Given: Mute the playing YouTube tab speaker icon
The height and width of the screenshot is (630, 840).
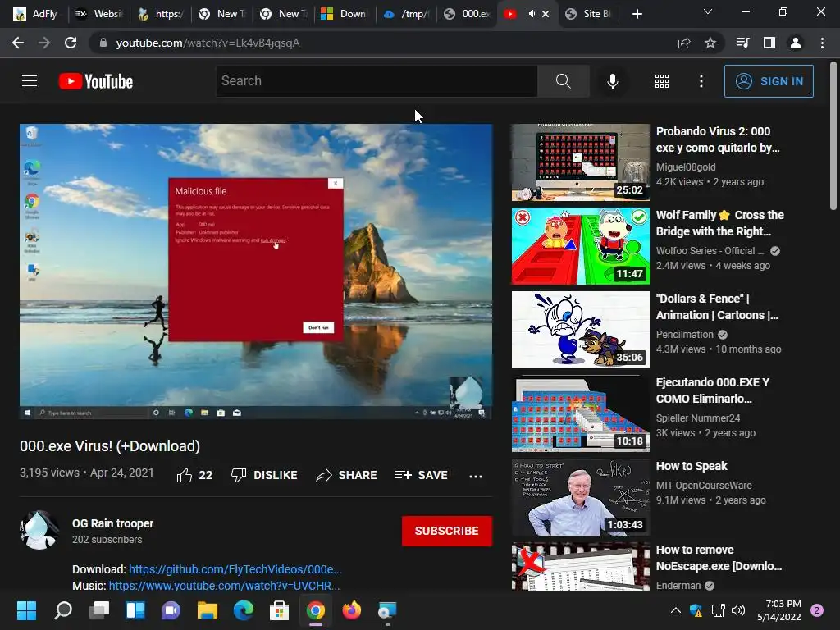Looking at the screenshot, I should coord(532,14).
